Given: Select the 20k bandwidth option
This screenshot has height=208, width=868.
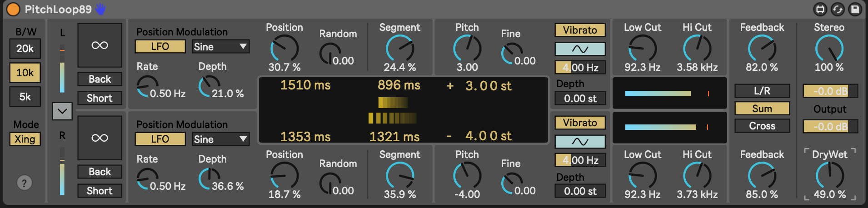Looking at the screenshot, I should (x=25, y=49).
